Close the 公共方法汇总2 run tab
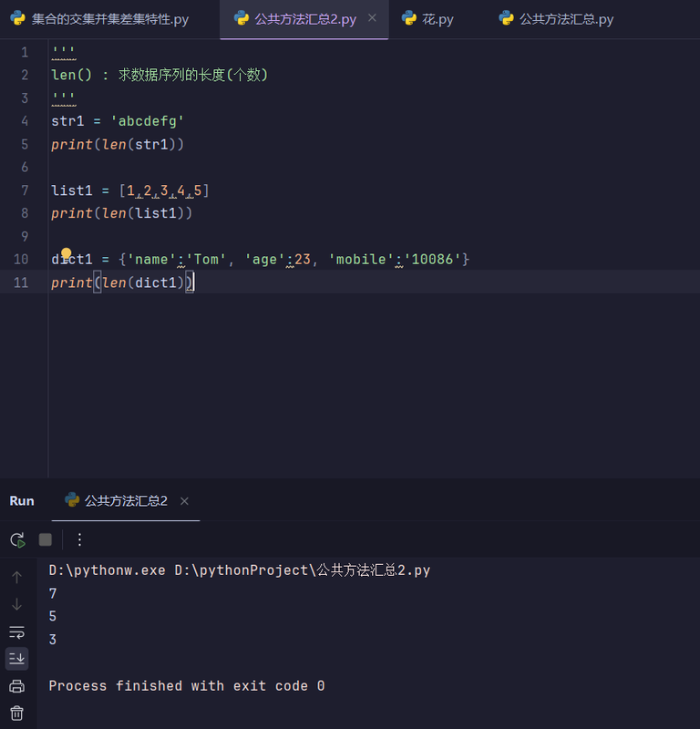This screenshot has height=729, width=700. (185, 501)
